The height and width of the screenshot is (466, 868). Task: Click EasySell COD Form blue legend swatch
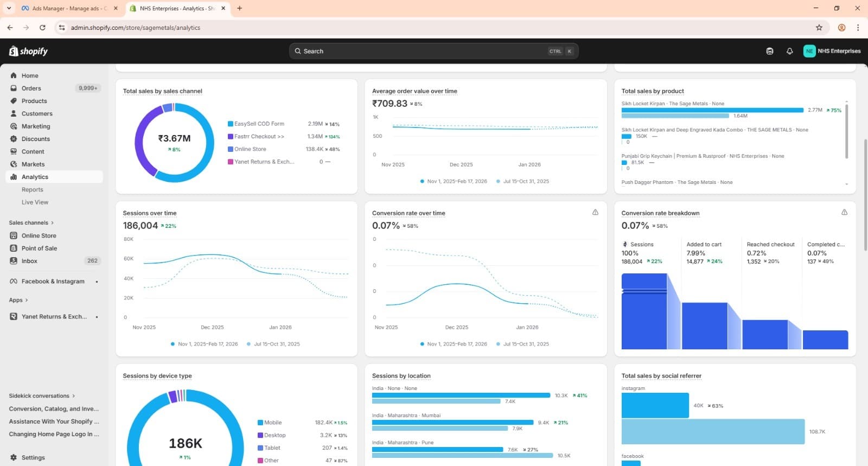231,124
